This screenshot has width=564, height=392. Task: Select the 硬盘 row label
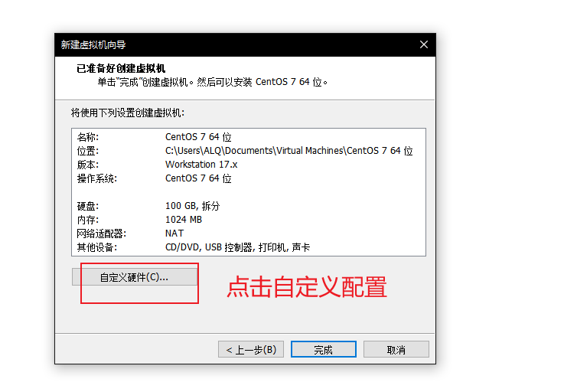[x=88, y=206]
